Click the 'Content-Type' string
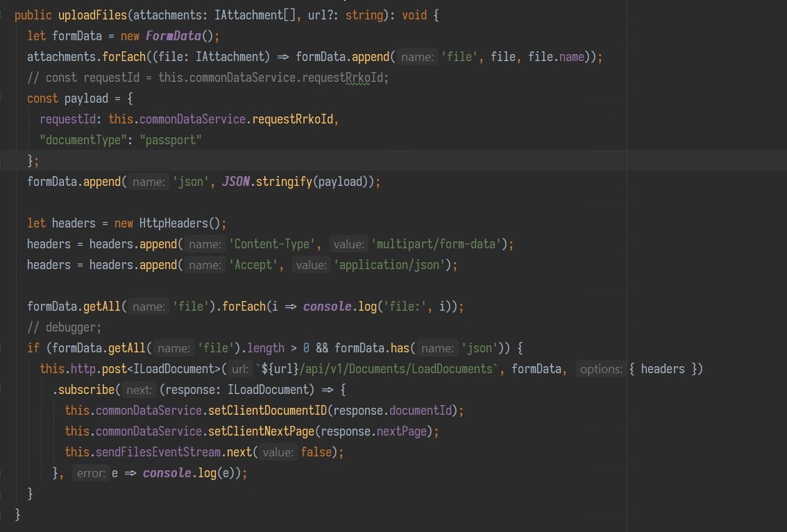The height and width of the screenshot is (532, 787). click(272, 245)
